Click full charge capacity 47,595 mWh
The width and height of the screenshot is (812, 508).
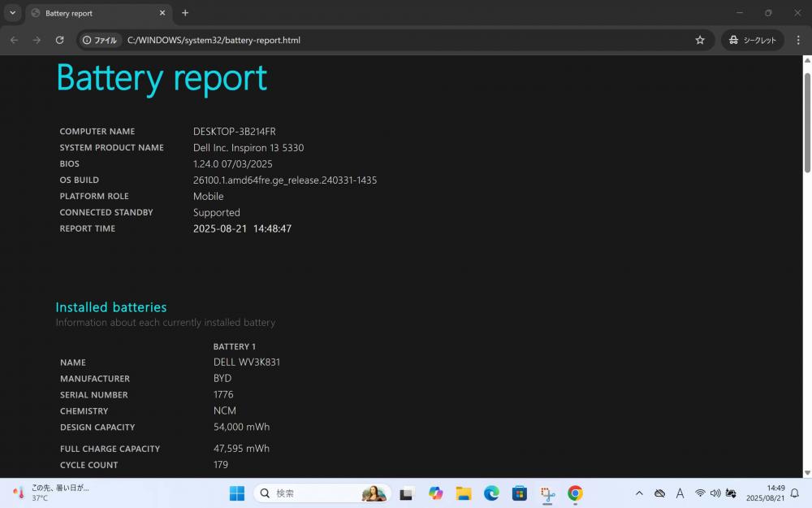[x=241, y=449]
